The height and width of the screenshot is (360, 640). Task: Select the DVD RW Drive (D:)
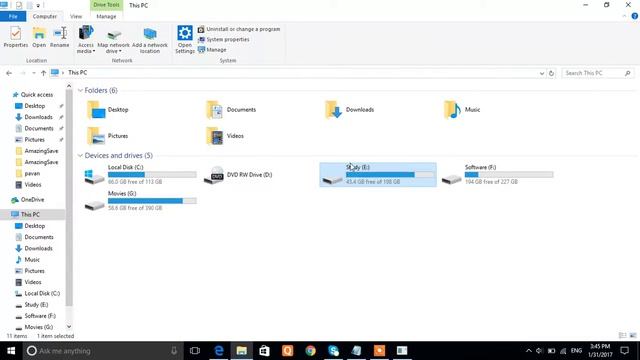(x=238, y=175)
